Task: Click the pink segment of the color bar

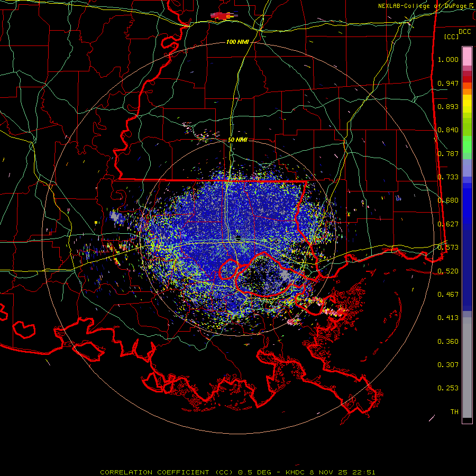Action: coord(467,56)
